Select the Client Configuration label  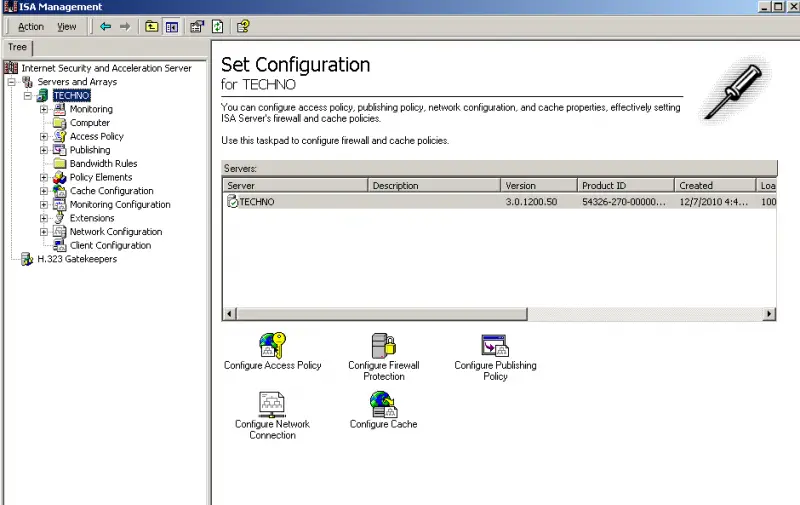coord(110,245)
